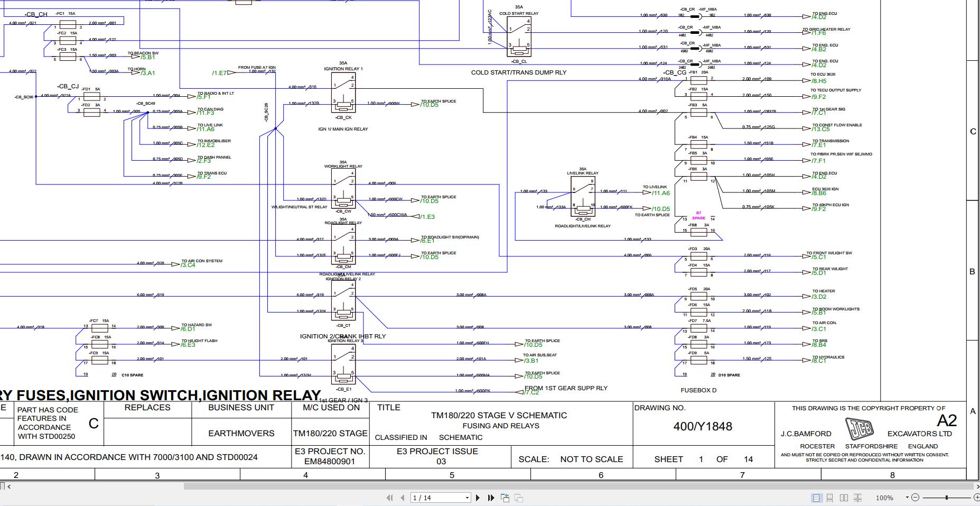Go to the first page
This screenshot has height=506, width=980.
390,498
